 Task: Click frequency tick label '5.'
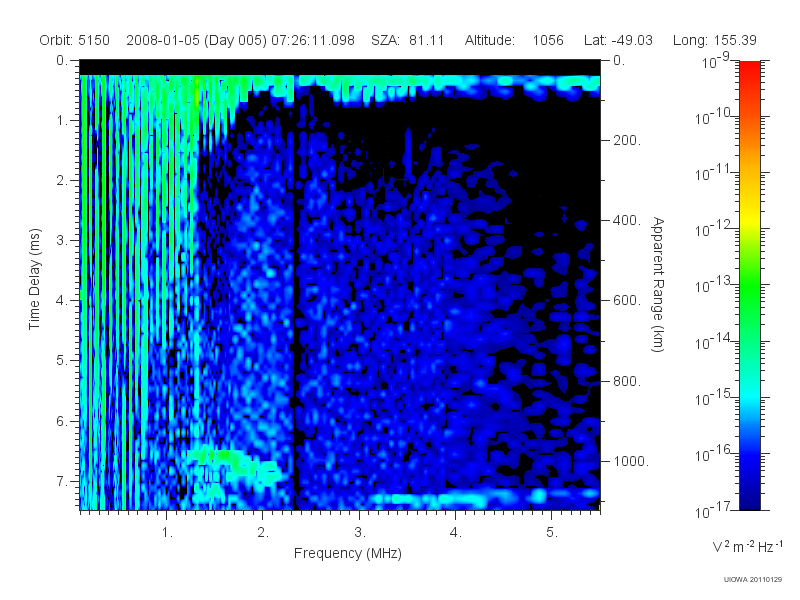pos(552,532)
